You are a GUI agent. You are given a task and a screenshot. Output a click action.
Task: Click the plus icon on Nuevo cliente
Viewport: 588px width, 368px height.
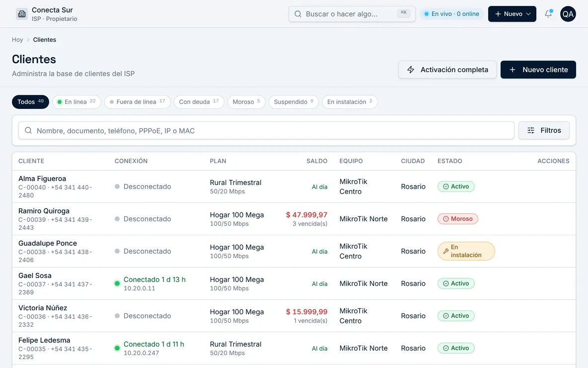coord(512,70)
